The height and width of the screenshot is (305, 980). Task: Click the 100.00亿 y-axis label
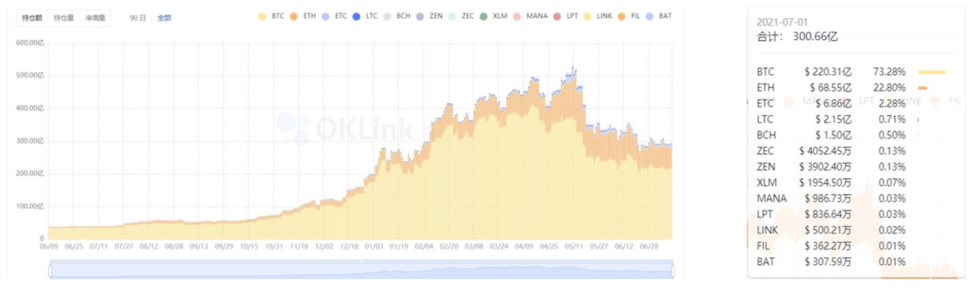(x=30, y=206)
